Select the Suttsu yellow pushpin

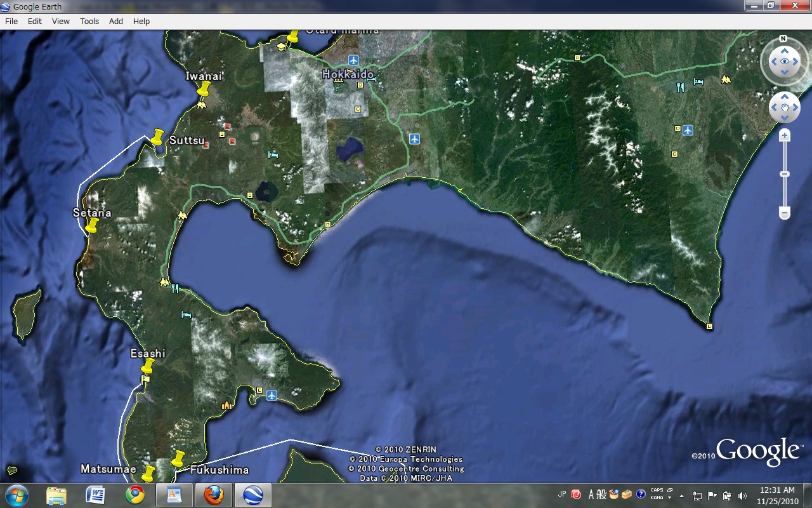click(x=158, y=136)
